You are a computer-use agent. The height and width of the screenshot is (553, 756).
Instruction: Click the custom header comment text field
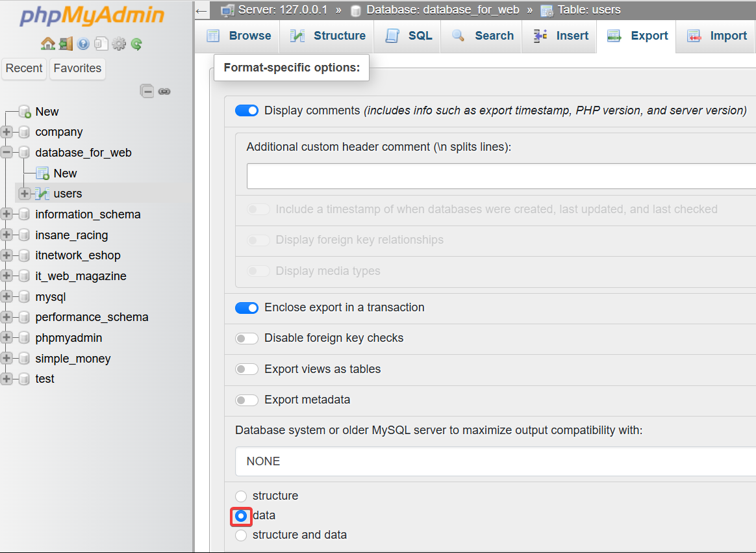(x=500, y=176)
